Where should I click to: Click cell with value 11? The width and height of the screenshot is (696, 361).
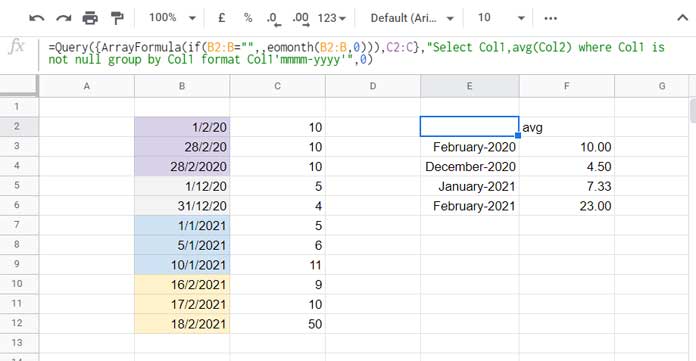[x=277, y=265]
